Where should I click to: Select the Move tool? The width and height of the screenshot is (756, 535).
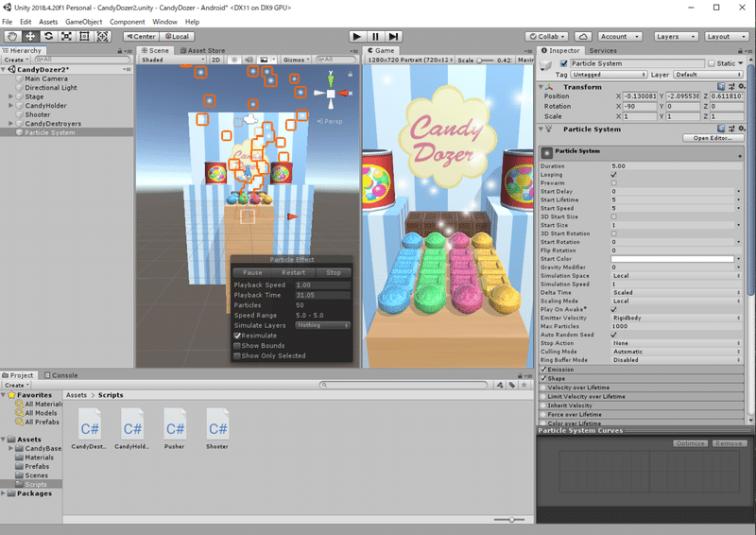point(30,36)
